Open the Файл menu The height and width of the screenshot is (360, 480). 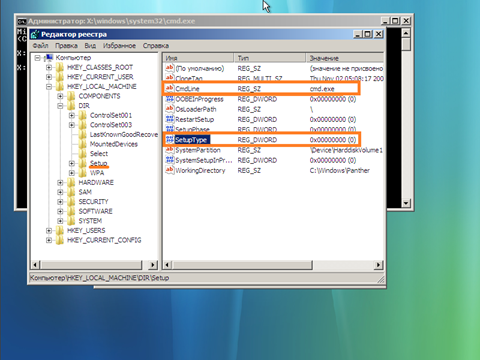coord(40,46)
